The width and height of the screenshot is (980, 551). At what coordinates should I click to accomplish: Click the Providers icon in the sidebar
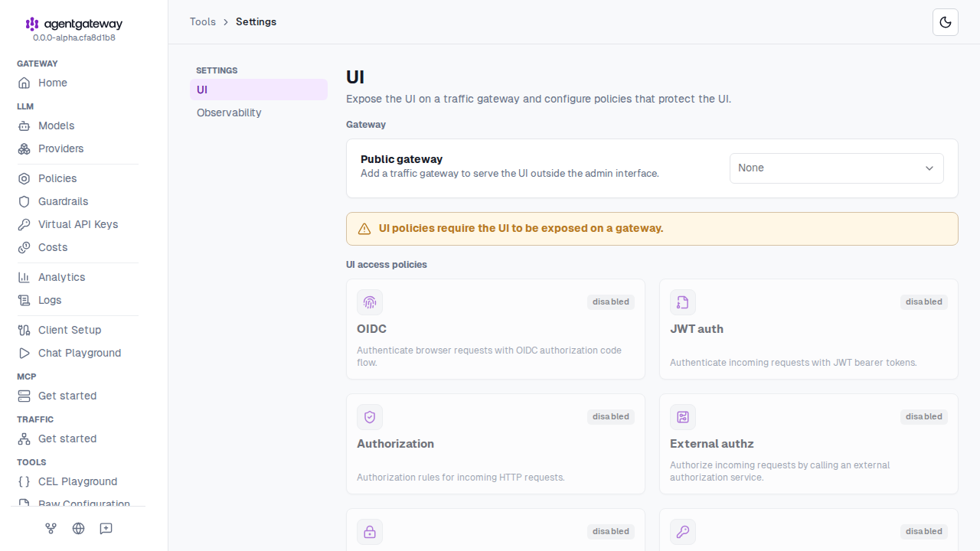click(x=24, y=148)
